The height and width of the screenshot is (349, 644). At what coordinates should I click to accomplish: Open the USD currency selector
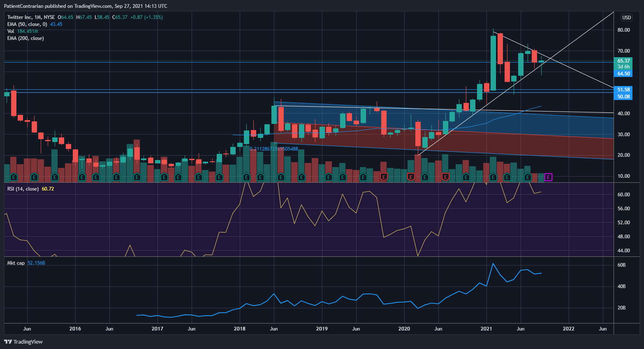click(626, 17)
